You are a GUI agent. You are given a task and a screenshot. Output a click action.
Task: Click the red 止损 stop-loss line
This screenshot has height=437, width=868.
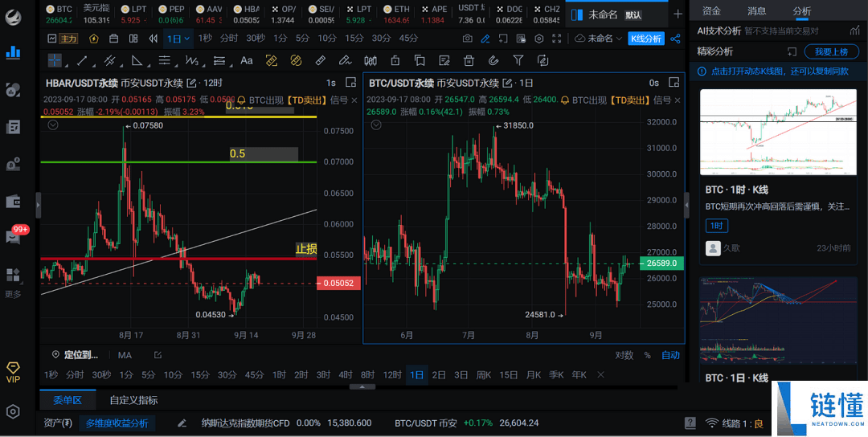point(178,259)
